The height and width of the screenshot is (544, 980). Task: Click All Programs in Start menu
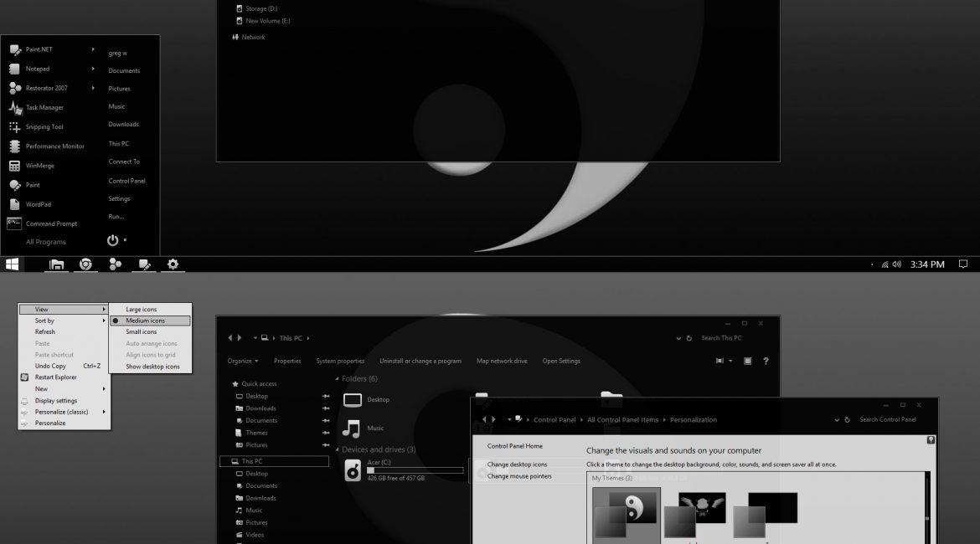point(45,242)
